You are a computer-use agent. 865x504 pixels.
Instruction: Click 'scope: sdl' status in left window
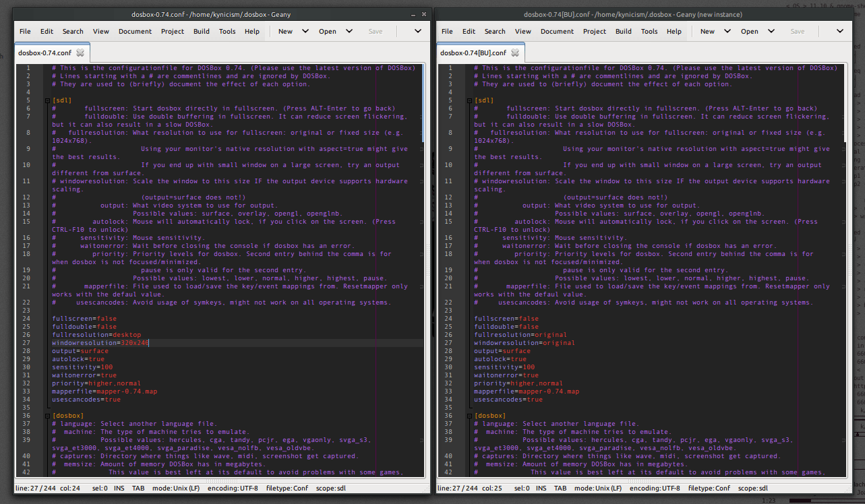pyautogui.click(x=330, y=489)
